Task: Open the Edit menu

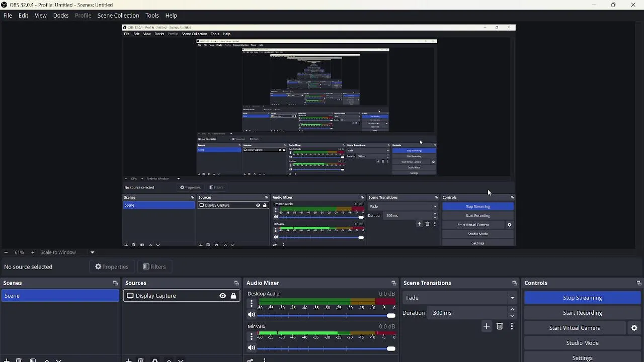Action: tap(23, 16)
